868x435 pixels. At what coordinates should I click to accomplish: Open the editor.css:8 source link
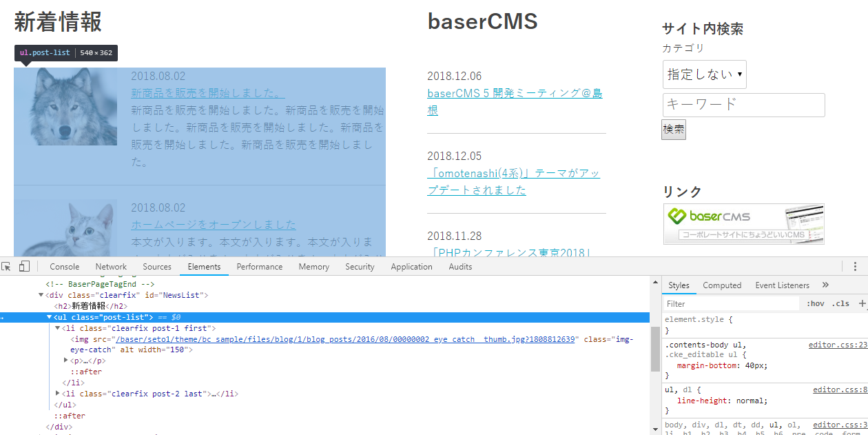pos(840,390)
